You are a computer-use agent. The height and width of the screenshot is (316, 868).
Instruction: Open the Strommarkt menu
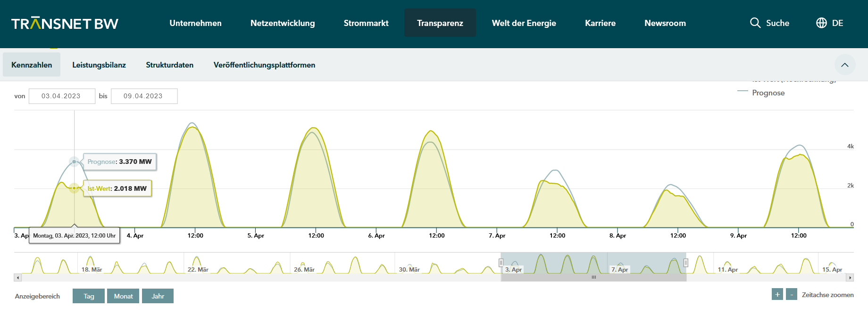pyautogui.click(x=366, y=23)
